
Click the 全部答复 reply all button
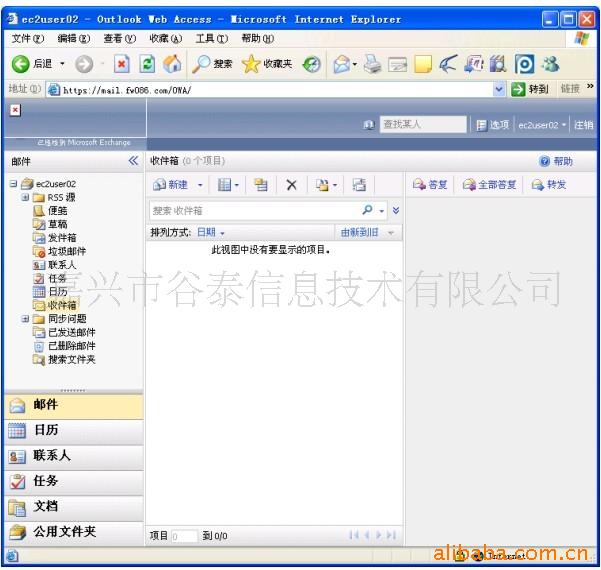[489, 185]
